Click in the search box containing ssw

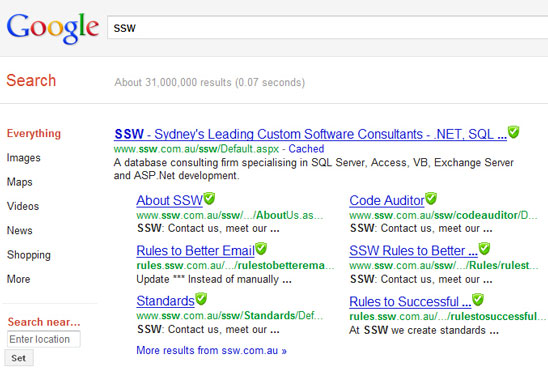327,28
